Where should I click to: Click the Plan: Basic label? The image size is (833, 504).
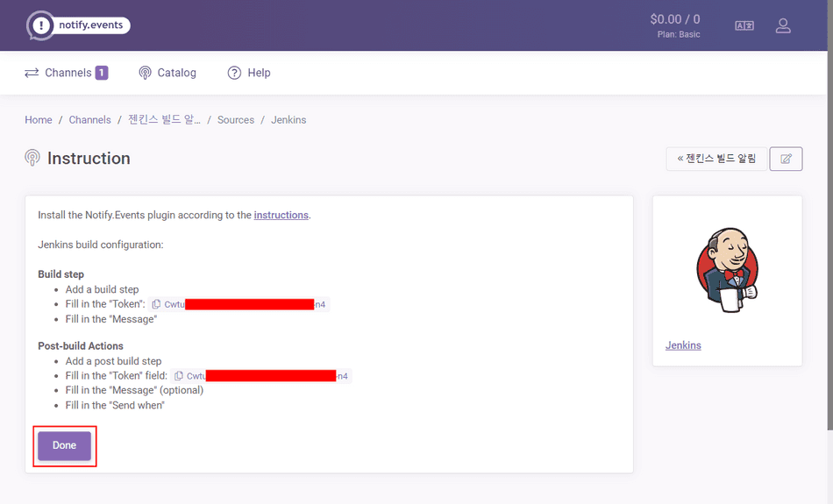(x=679, y=34)
